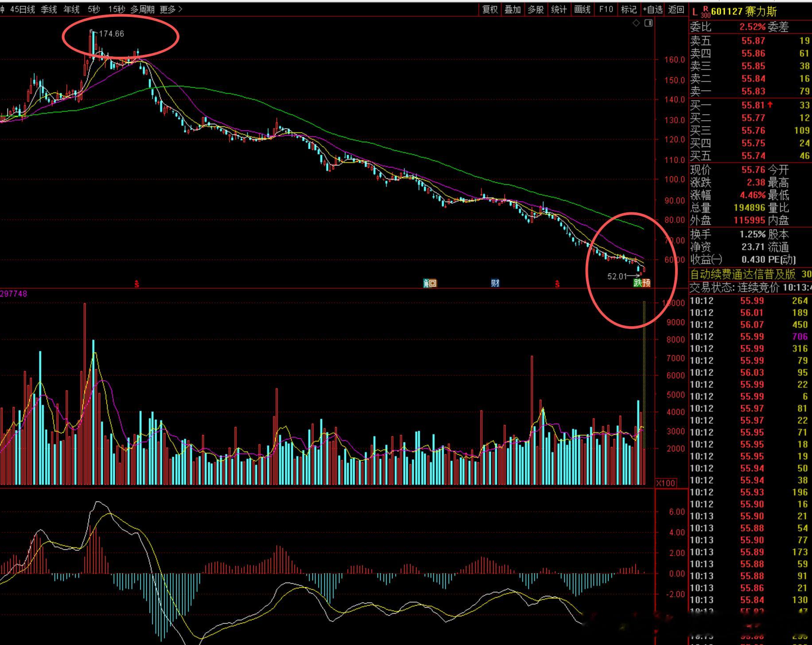Expand the 更多 periods menu

(x=171, y=9)
